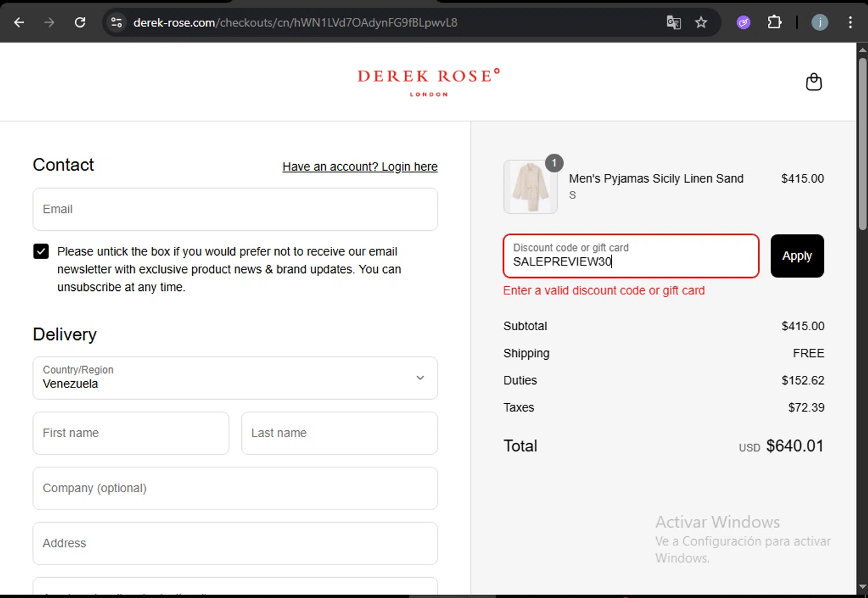Apply the discount code
868x598 pixels.
(x=797, y=256)
